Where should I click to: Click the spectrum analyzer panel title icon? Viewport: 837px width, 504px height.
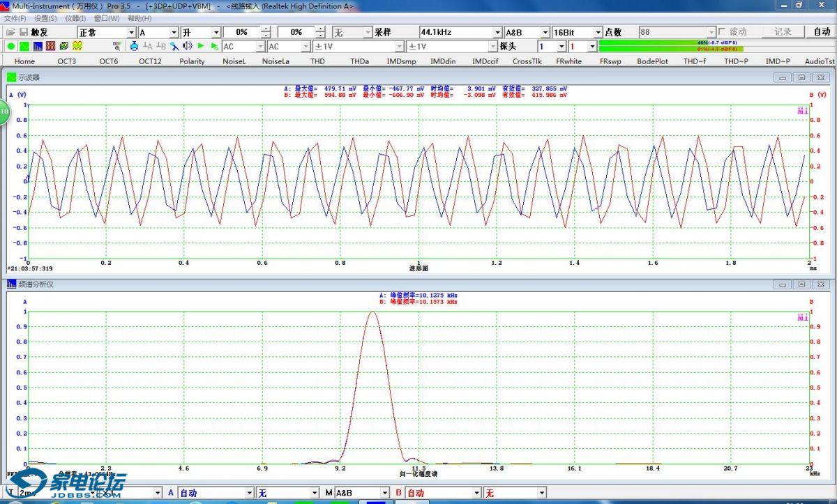[12, 284]
